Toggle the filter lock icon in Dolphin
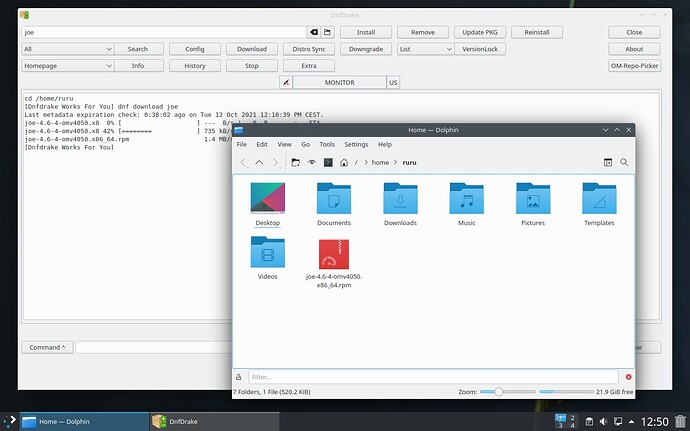This screenshot has width=690, height=431. [239, 377]
